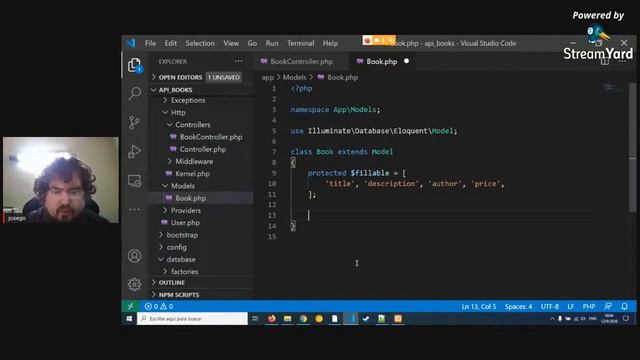
Task: Open errors and warnings status indicator
Action: pos(159,306)
